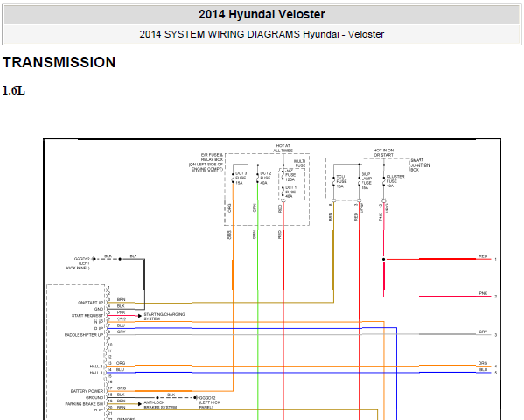The height and width of the screenshot is (420, 524).
Task: Click the BLU wire label at terminal 5
Action: coord(483,369)
